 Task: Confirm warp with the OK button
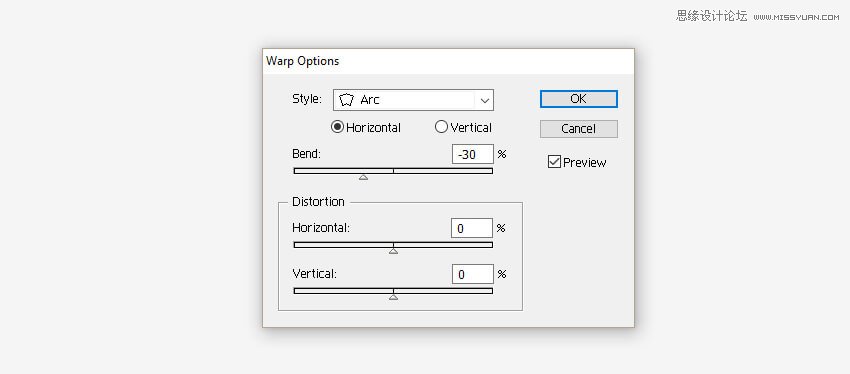click(x=578, y=99)
